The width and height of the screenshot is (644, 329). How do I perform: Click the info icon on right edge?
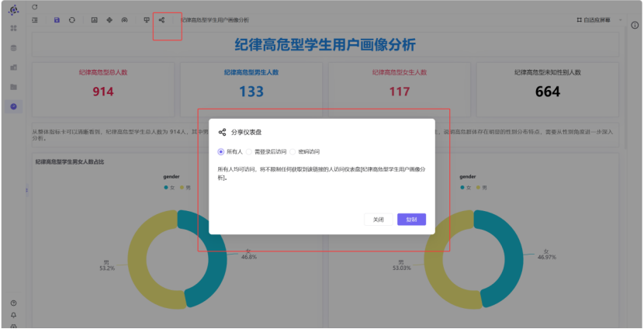coord(635,25)
